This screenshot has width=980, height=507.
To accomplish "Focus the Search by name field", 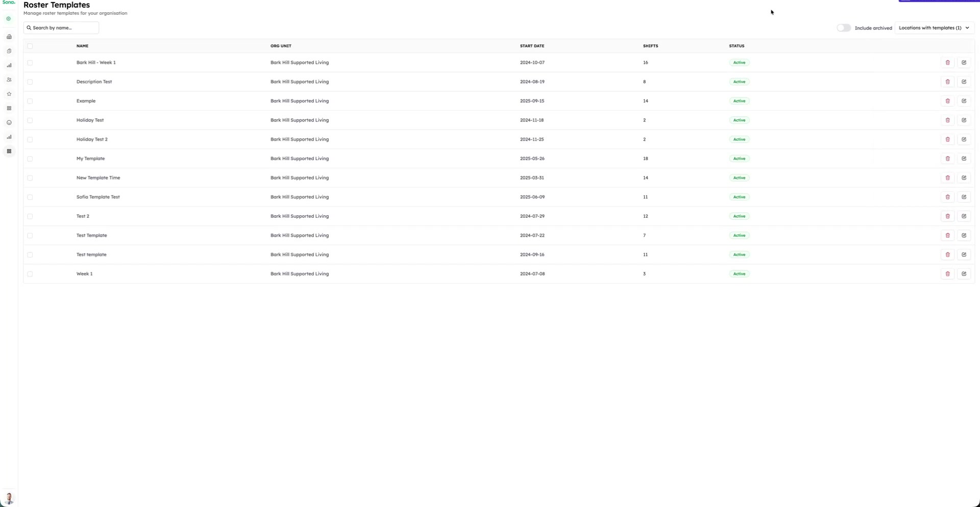I will [61, 28].
